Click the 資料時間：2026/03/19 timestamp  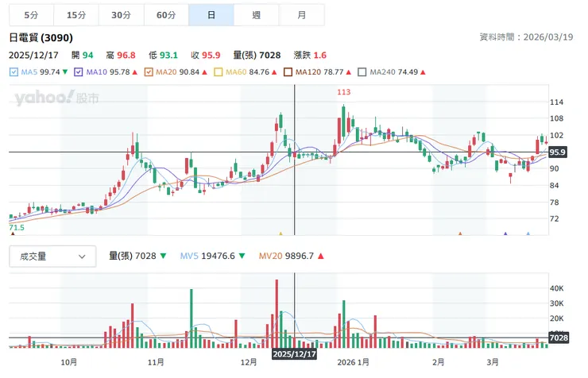click(527, 37)
